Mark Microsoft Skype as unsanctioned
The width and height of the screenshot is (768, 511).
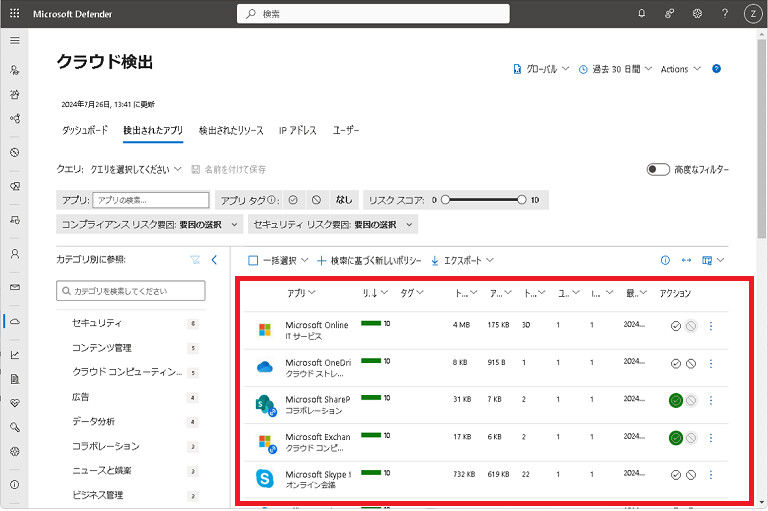(x=691, y=475)
